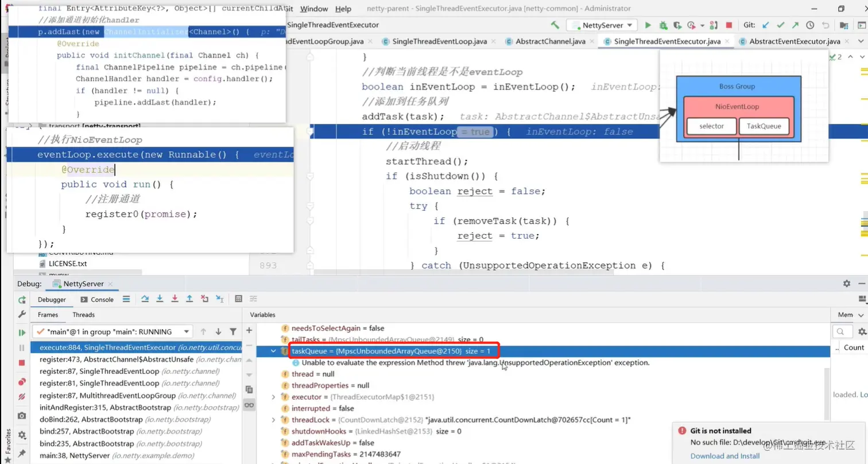Select previous frame with the up arrow

[x=203, y=332]
